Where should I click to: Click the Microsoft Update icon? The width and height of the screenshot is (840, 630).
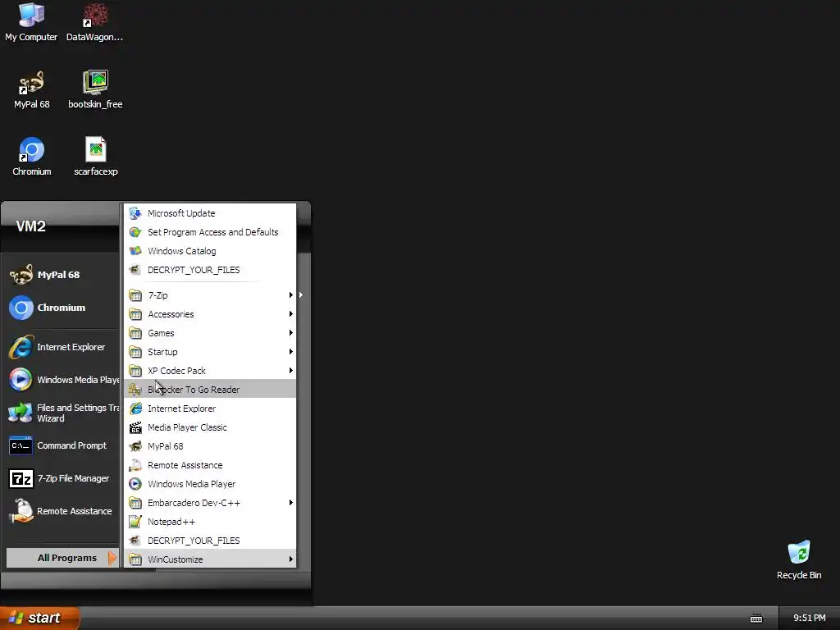pyautogui.click(x=135, y=213)
